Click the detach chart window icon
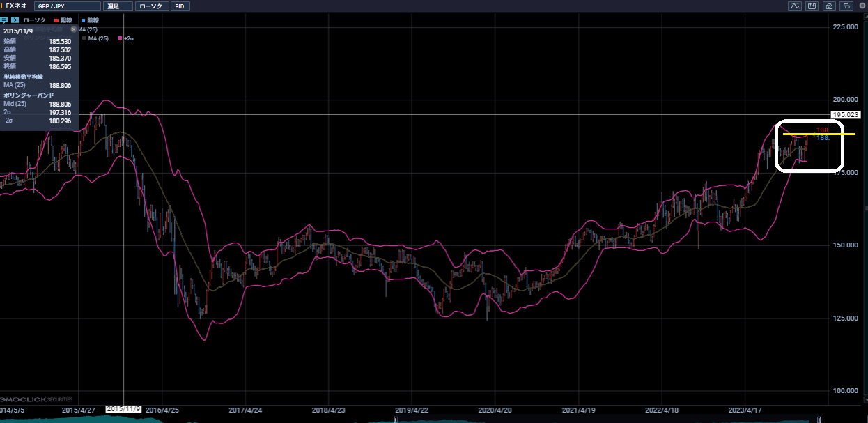The width and height of the screenshot is (868, 423). [x=846, y=6]
